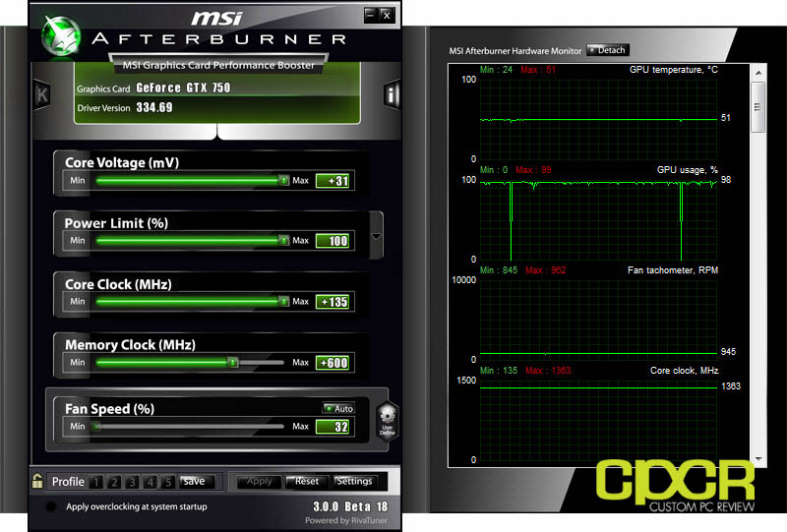
Task: Click the Core Clock +135 value field
Action: point(334,302)
